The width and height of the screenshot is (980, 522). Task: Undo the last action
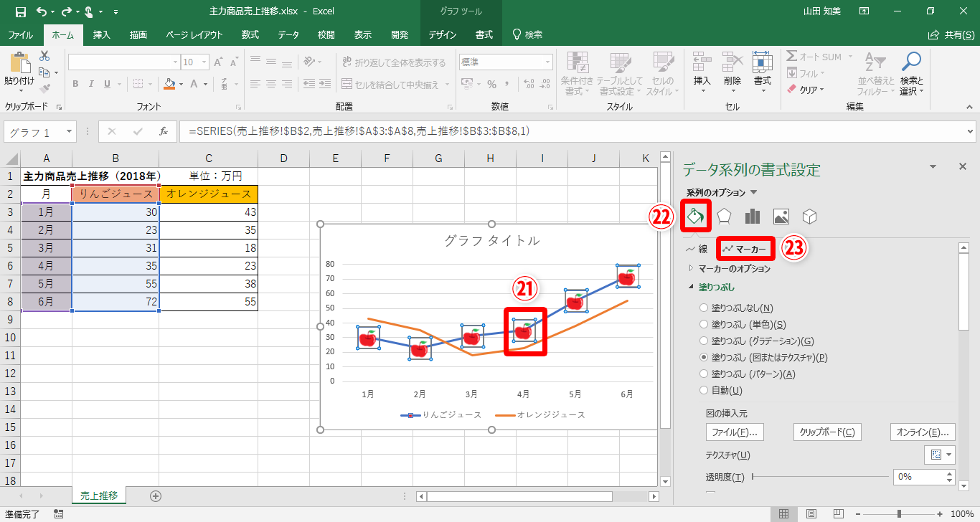42,12
